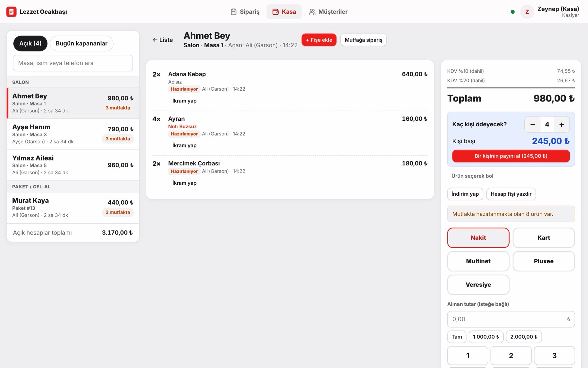This screenshot has width=588, height=368.
Task: Select Nakit payment method
Action: click(x=478, y=238)
